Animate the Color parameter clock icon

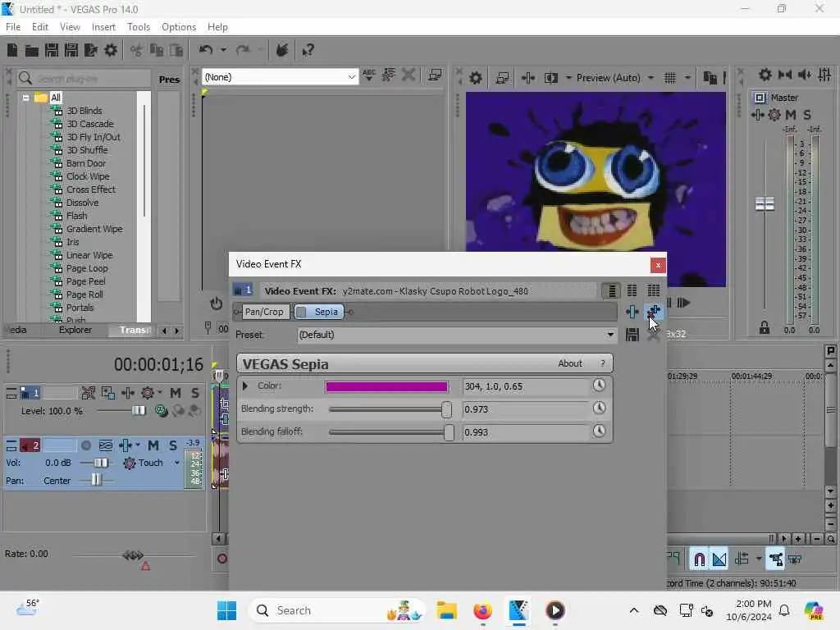(x=599, y=386)
